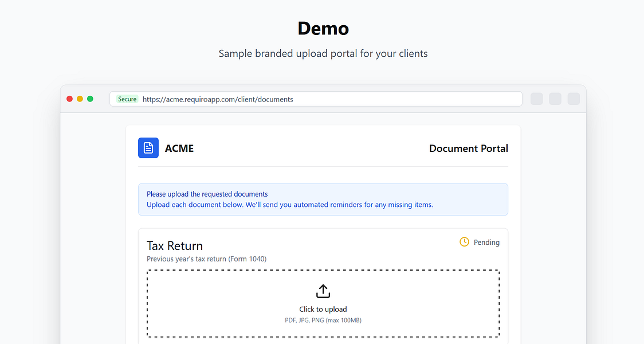Image resolution: width=644 pixels, height=344 pixels.
Task: Click the first gray square in browser toolbar
Action: [x=537, y=99]
